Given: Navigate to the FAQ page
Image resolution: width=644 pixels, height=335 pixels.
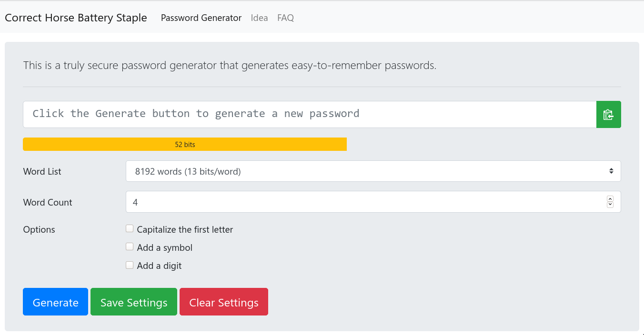Looking at the screenshot, I should coord(285,18).
